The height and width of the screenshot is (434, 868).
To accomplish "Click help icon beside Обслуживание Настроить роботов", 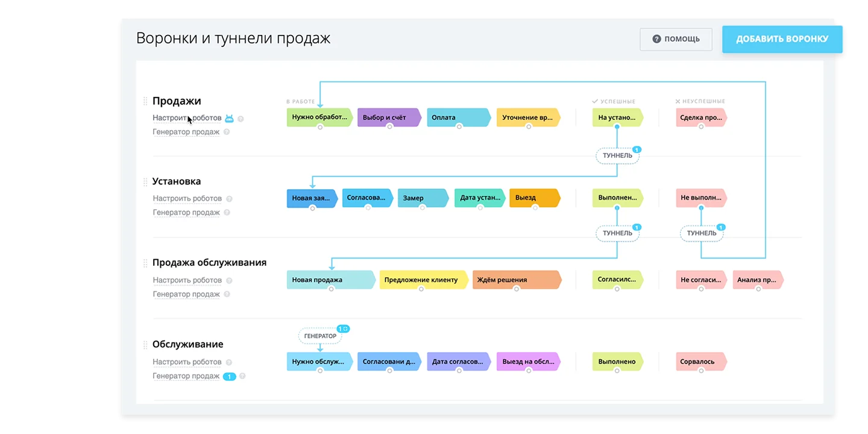I will pyautogui.click(x=229, y=363).
